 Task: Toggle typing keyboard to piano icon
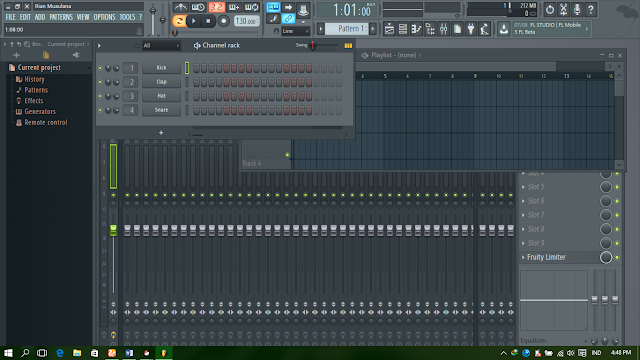273,7
